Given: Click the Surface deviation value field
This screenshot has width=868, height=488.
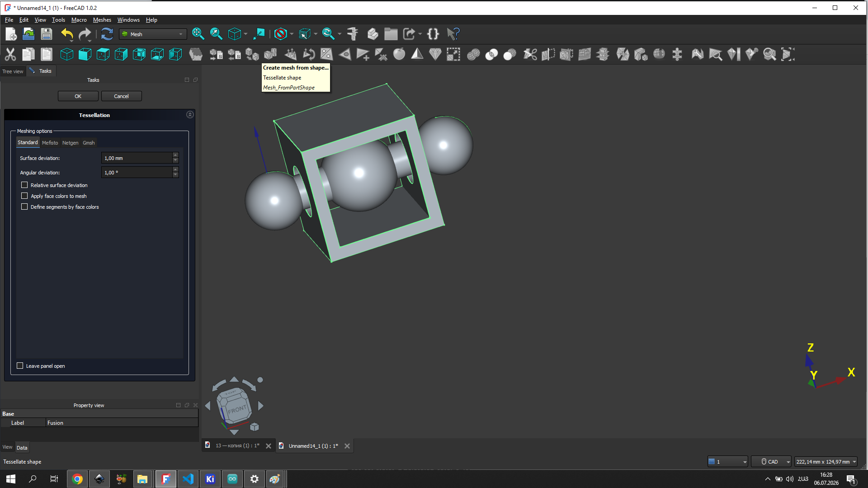Looking at the screenshot, I should tap(137, 158).
